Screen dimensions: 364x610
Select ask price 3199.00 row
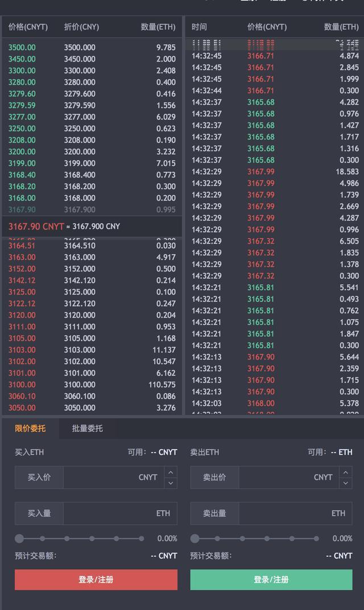[92, 163]
